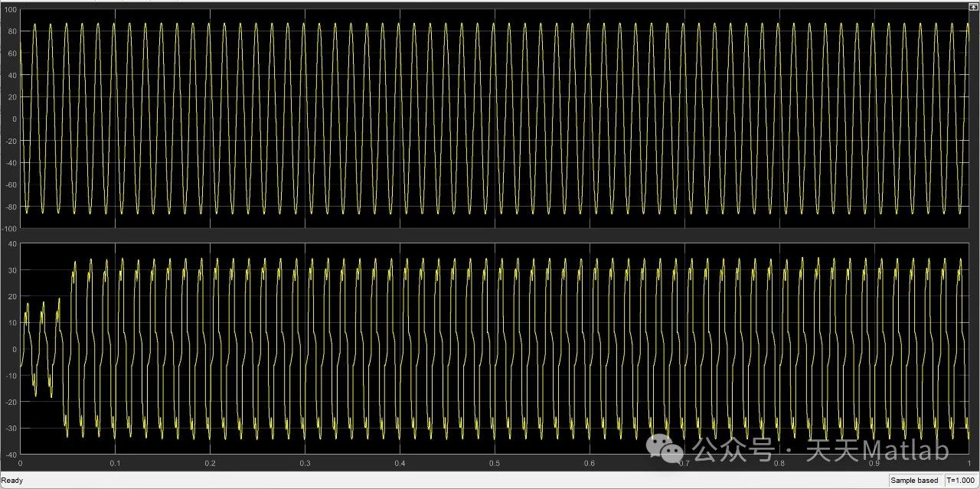This screenshot has width=980, height=489.
Task: Click the '0.1' time axis tick label
Action: coord(115,464)
